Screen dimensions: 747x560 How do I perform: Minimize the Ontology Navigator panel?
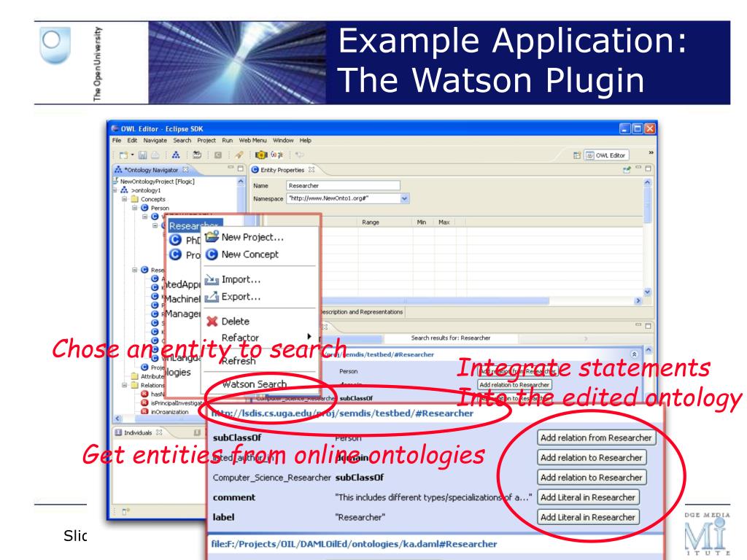[231, 168]
